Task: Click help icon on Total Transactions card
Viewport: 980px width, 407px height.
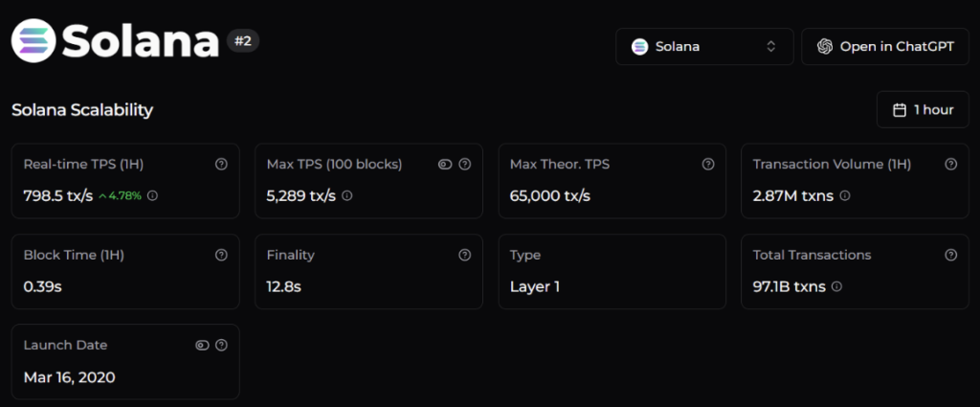Action: (951, 255)
